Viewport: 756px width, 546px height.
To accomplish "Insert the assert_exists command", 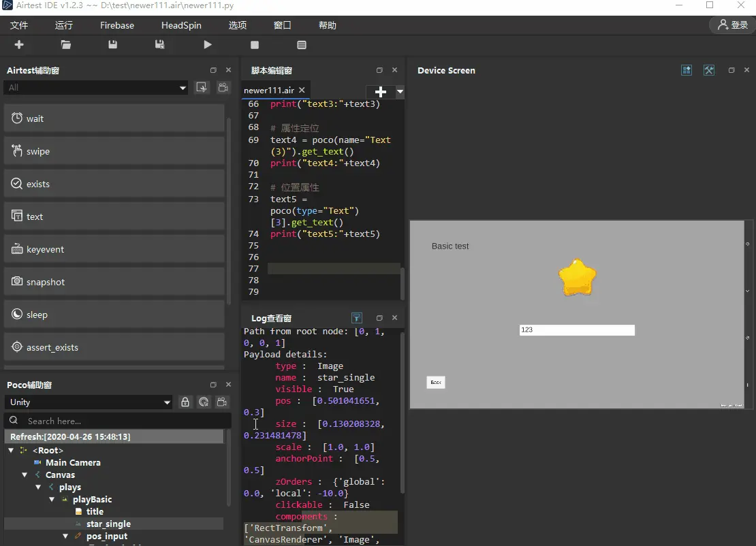I will click(114, 347).
